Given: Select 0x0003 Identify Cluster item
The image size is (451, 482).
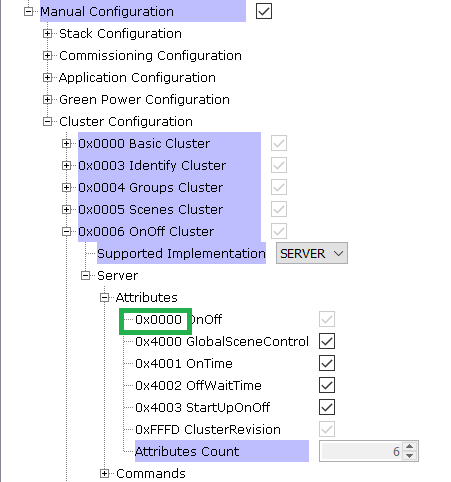Looking at the screenshot, I should [x=152, y=166].
